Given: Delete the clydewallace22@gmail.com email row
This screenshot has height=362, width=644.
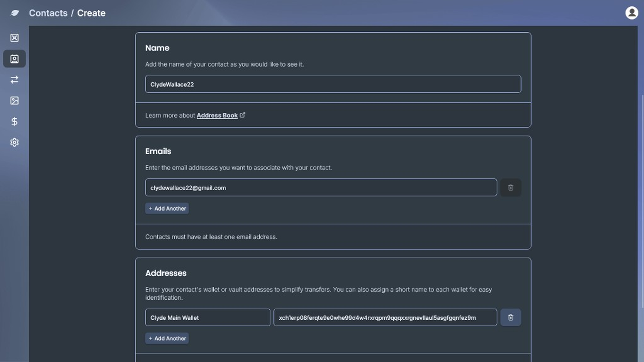Looking at the screenshot, I should [x=511, y=187].
